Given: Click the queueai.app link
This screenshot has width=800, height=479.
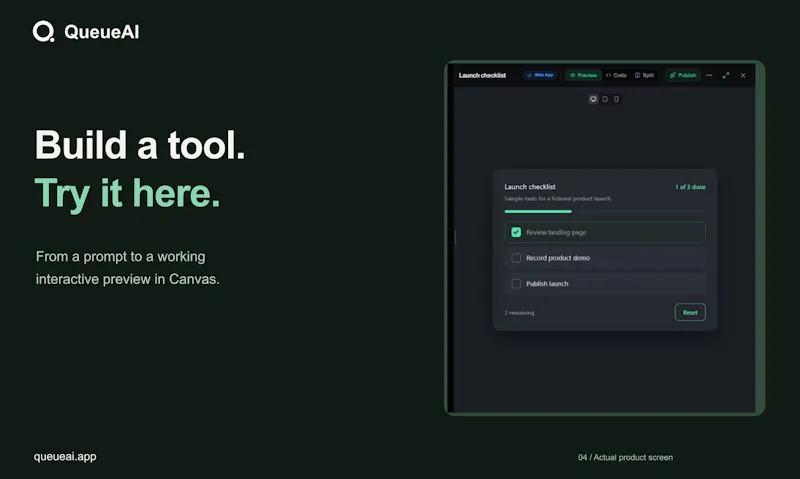Looking at the screenshot, I should point(65,457).
